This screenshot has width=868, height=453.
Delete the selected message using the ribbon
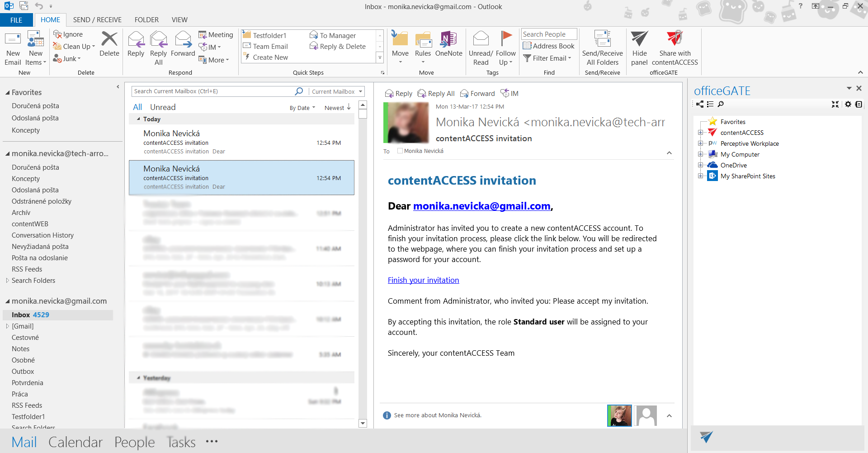(x=109, y=44)
